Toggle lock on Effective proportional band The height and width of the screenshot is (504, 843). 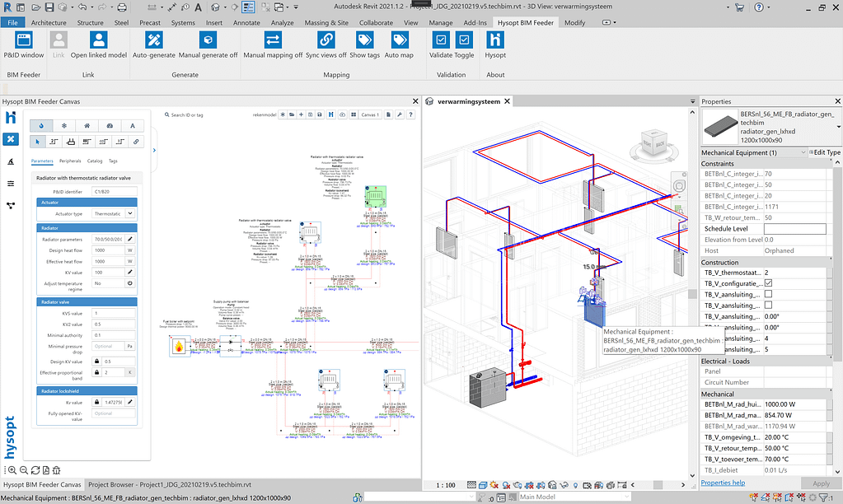pos(96,371)
